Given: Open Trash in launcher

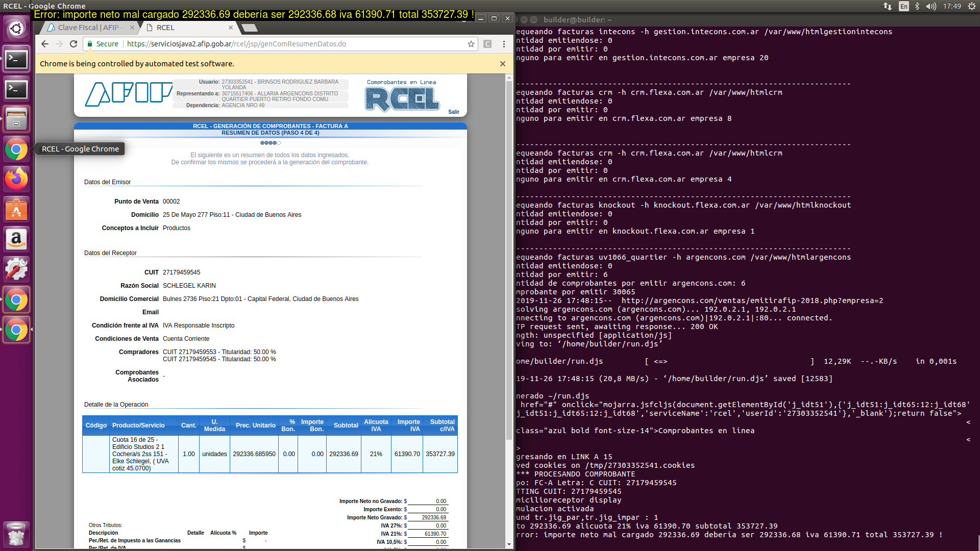Looking at the screenshot, I should click(x=16, y=534).
